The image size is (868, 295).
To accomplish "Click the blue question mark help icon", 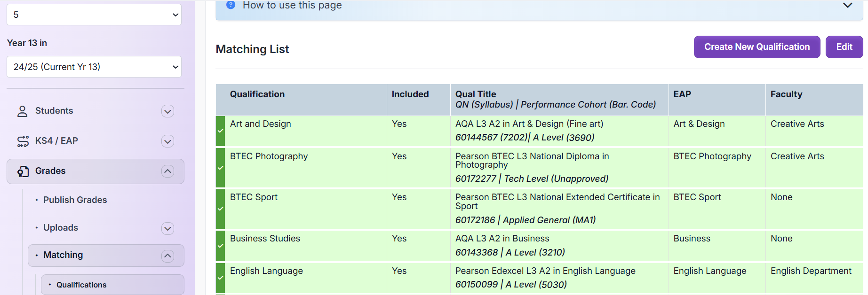I will (x=231, y=5).
